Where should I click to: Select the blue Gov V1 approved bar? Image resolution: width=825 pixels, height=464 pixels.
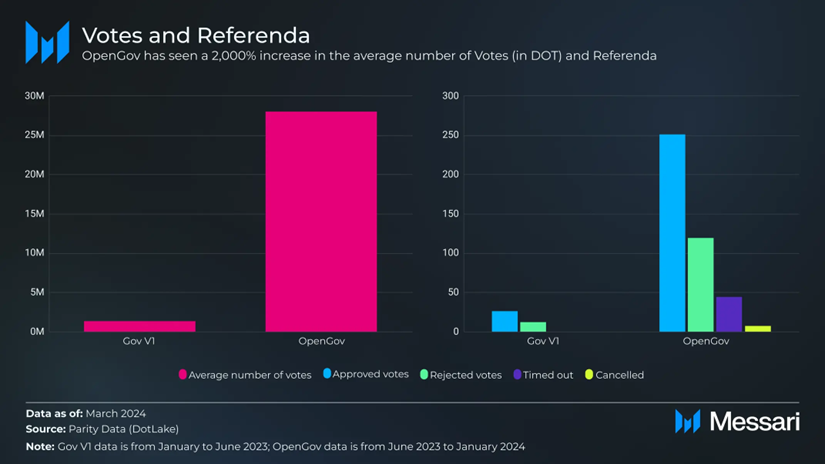click(505, 321)
